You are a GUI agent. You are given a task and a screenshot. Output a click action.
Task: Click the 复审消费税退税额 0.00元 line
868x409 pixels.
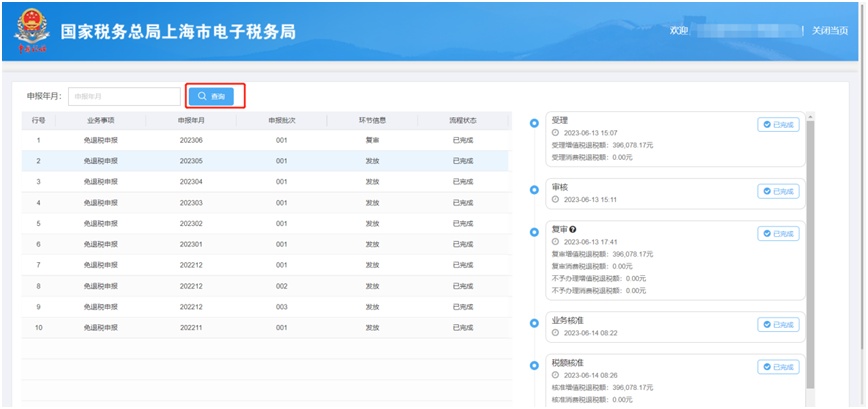pos(592,266)
